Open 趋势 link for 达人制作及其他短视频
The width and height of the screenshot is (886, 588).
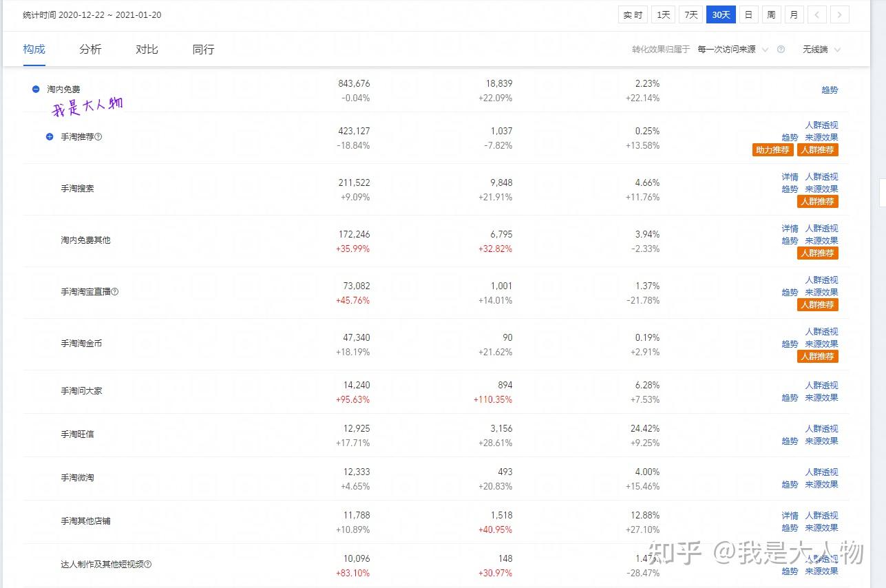790,571
